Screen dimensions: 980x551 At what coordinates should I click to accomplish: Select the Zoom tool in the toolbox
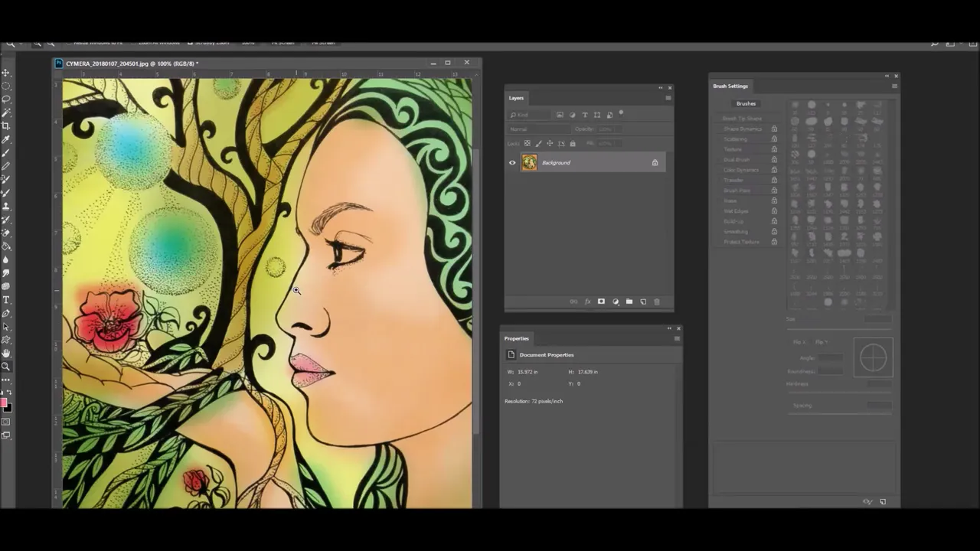click(x=6, y=366)
